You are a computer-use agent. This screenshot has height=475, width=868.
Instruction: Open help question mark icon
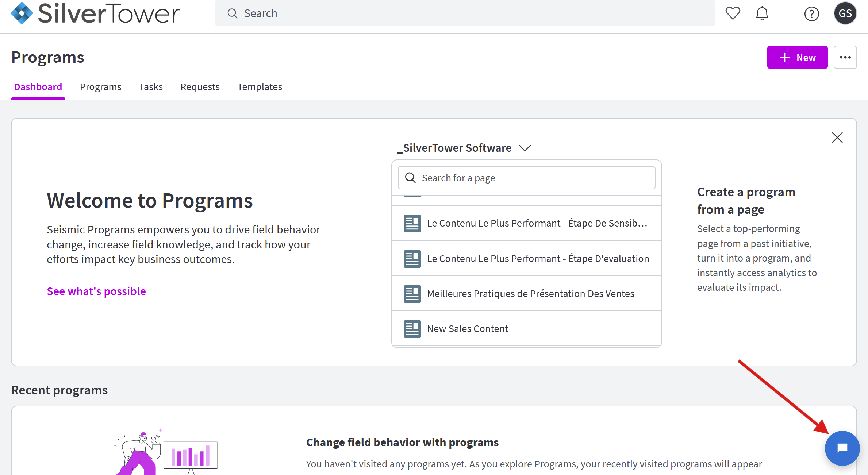(x=811, y=14)
